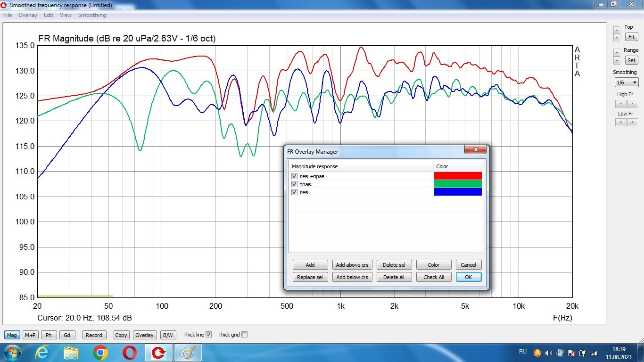This screenshot has width=644, height=362.
Task: Enable the Thick grid checkbox
Action: [x=244, y=335]
